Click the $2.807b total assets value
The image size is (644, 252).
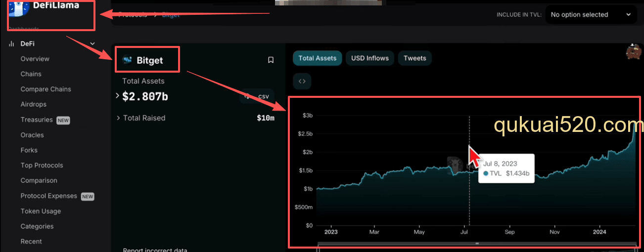coord(145,96)
